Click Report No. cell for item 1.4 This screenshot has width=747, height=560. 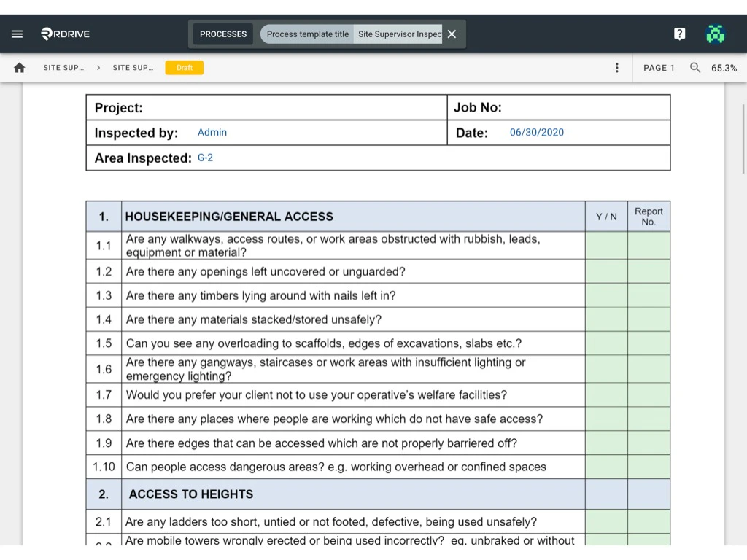point(649,319)
